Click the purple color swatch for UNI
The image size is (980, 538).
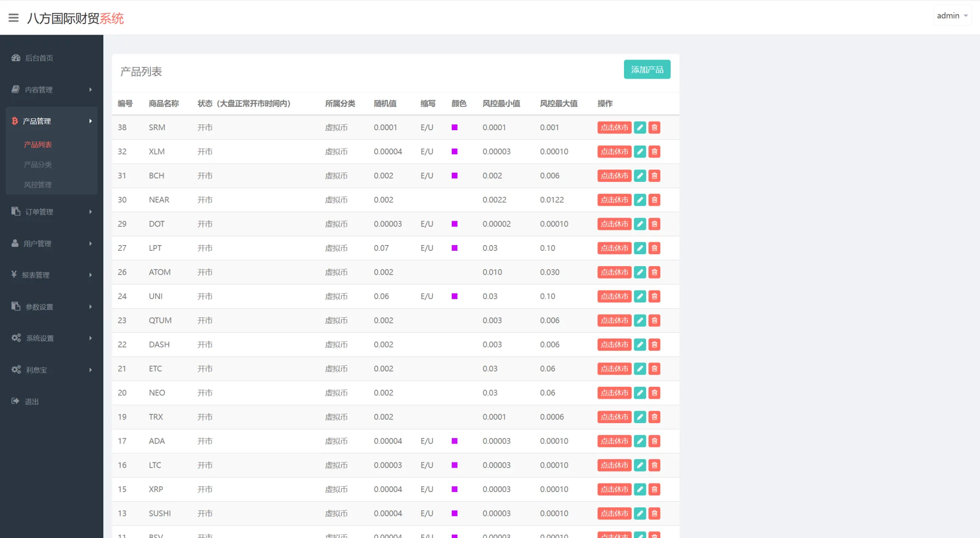click(x=455, y=296)
